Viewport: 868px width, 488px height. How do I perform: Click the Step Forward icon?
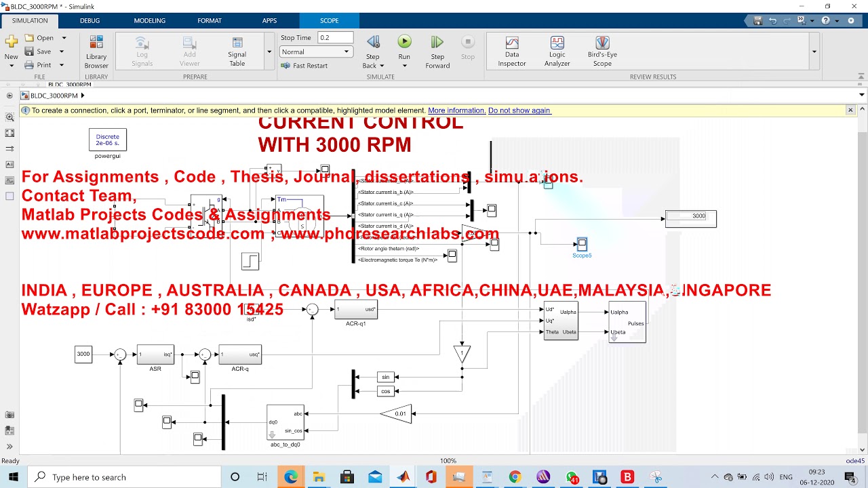pos(437,42)
